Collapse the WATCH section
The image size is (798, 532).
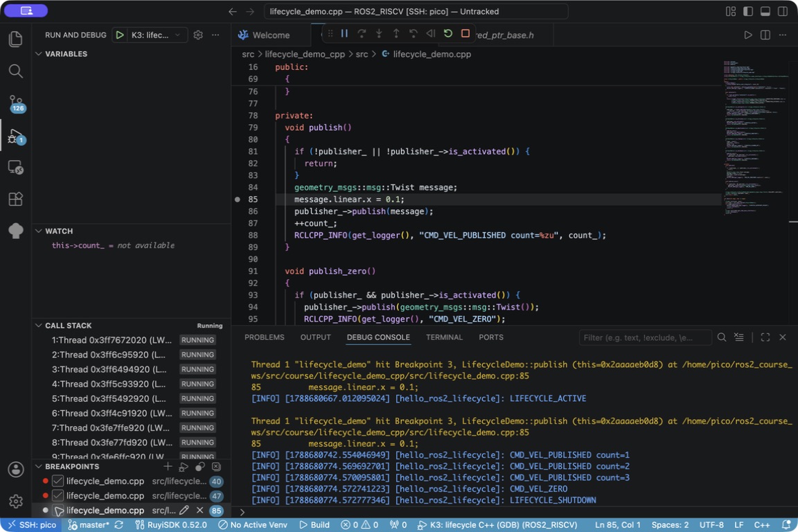pyautogui.click(x=39, y=231)
